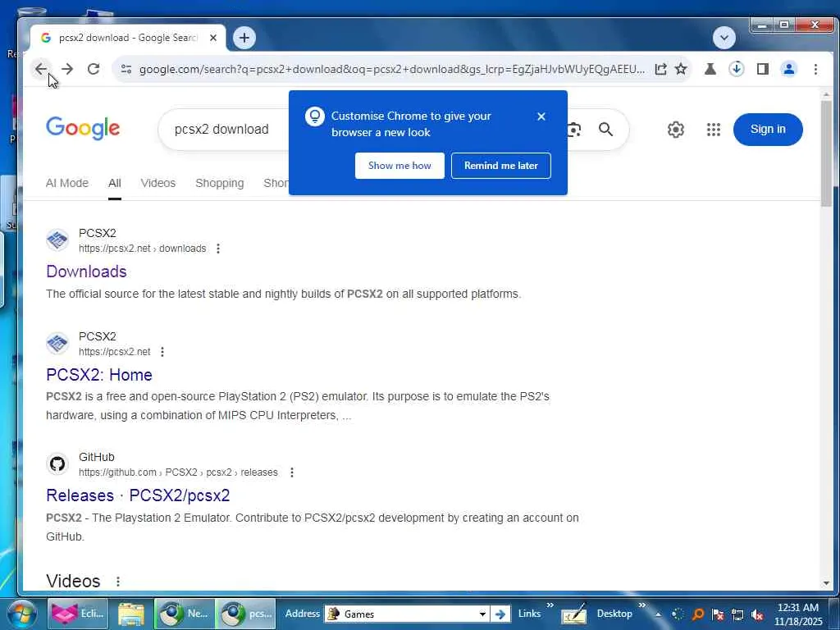This screenshot has width=840, height=630.
Task: Open a new tab with plus button
Action: 244,38
